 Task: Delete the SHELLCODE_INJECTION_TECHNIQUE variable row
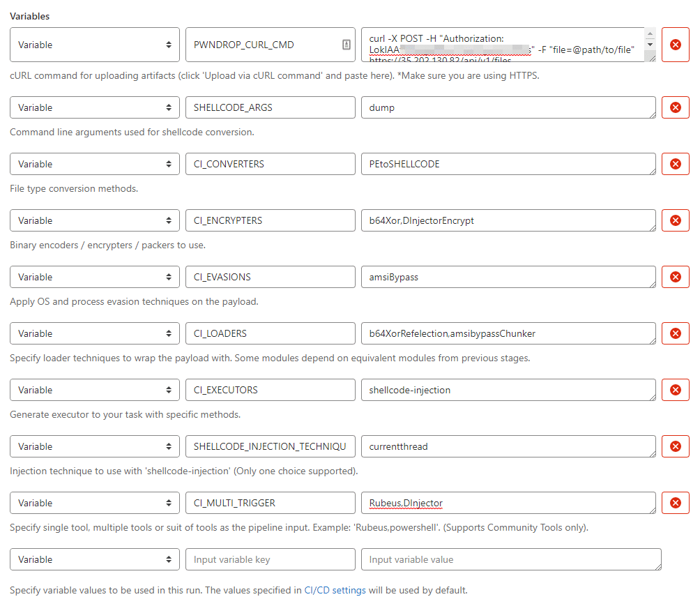click(x=675, y=446)
